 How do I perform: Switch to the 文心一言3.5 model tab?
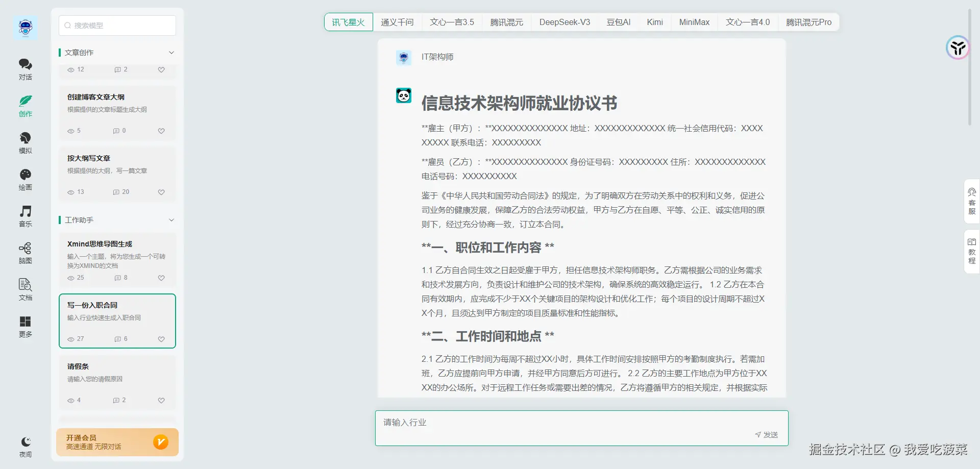tap(452, 22)
